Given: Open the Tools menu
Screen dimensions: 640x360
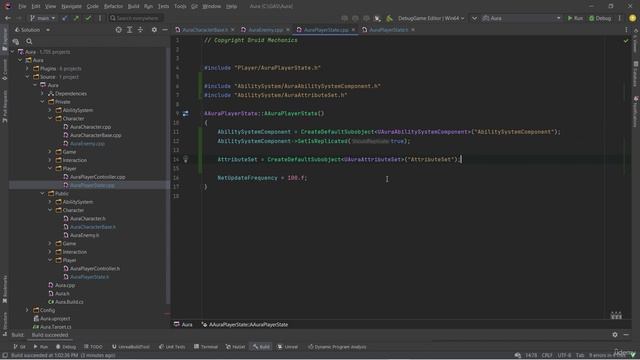Looking at the screenshot, I should click(180, 6).
